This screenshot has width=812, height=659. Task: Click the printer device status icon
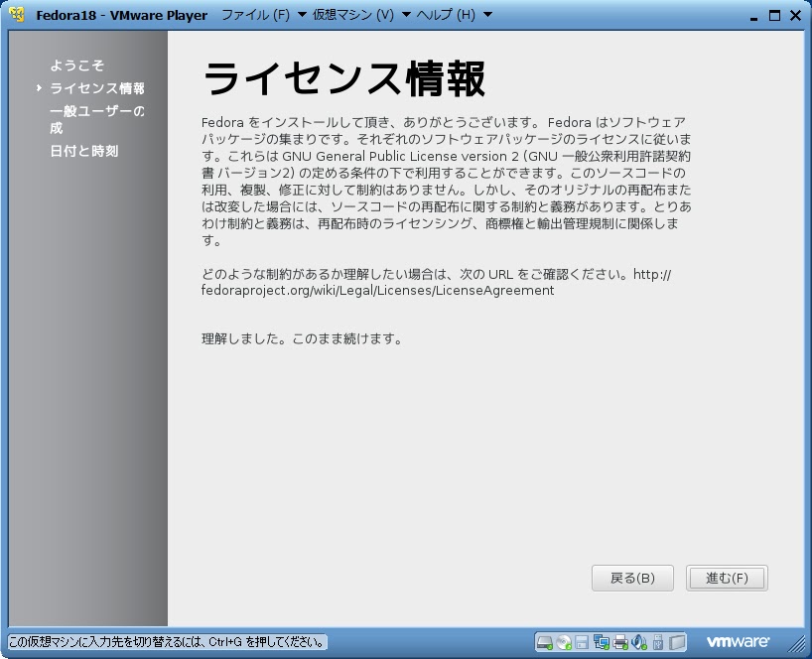pos(619,642)
